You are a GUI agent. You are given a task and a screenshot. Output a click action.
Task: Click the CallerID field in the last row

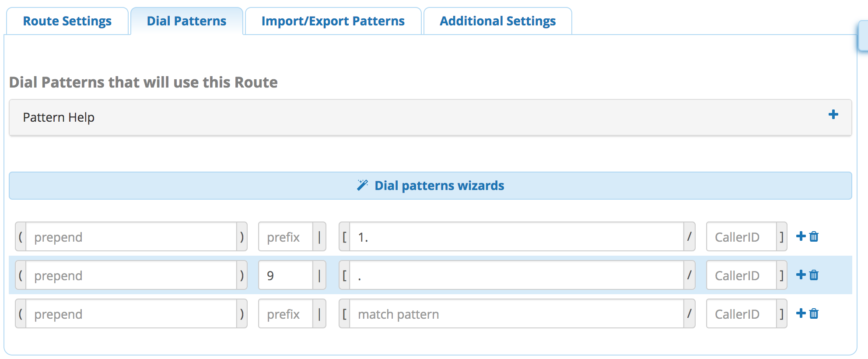pyautogui.click(x=742, y=314)
